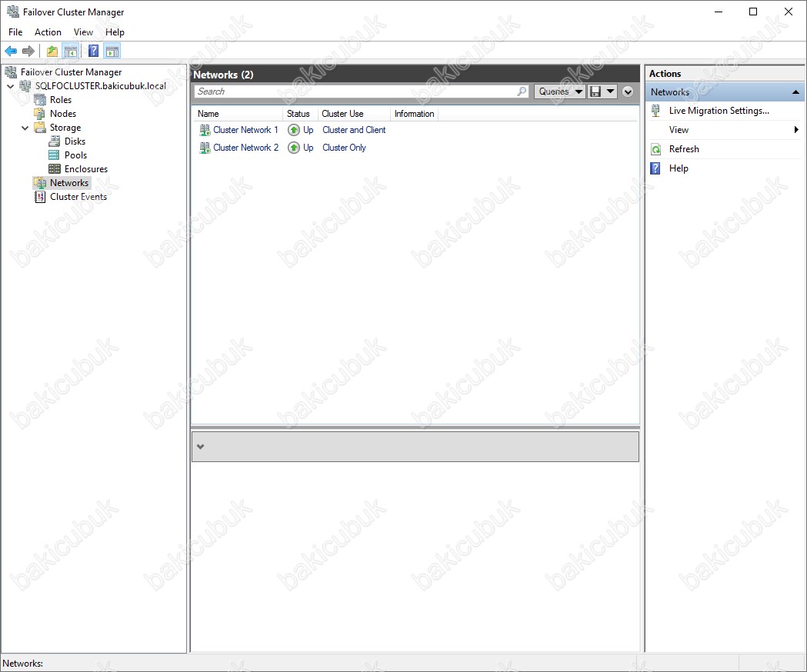
Task: Click the Enclosures tree icon
Action: click(54, 169)
